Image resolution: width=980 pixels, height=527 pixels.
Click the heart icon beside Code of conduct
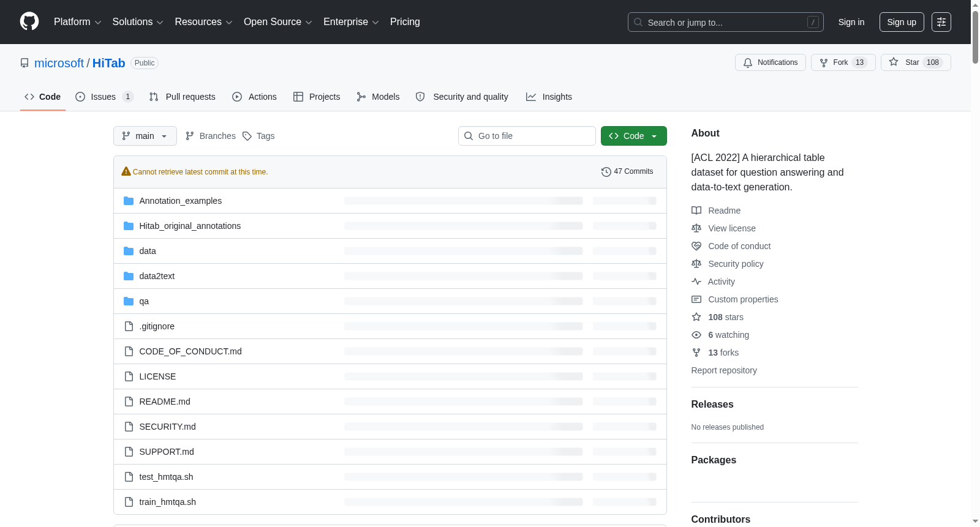[x=696, y=246]
